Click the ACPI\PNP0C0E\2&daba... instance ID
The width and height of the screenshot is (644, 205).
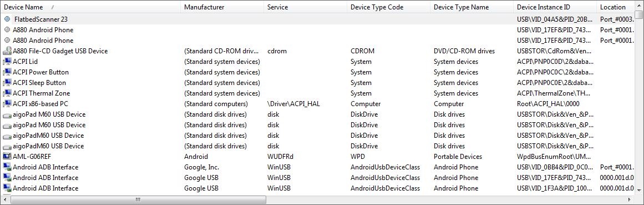tap(555, 83)
